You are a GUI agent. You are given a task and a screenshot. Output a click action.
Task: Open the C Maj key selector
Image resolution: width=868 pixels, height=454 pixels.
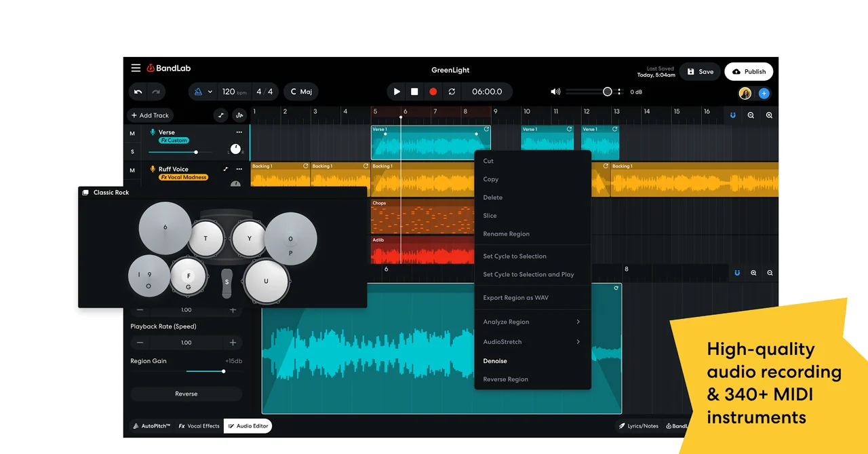(301, 92)
